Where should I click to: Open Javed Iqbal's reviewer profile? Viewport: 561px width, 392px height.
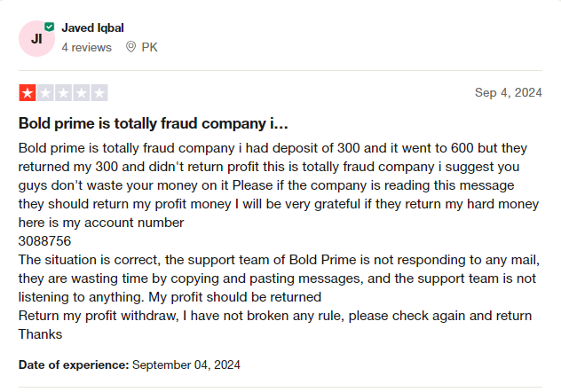(x=92, y=27)
